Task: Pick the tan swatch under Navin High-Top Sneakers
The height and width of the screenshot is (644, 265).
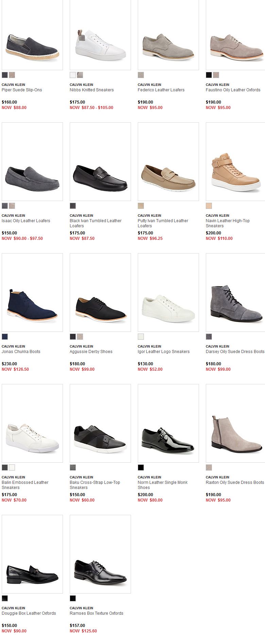Action: [x=209, y=206]
